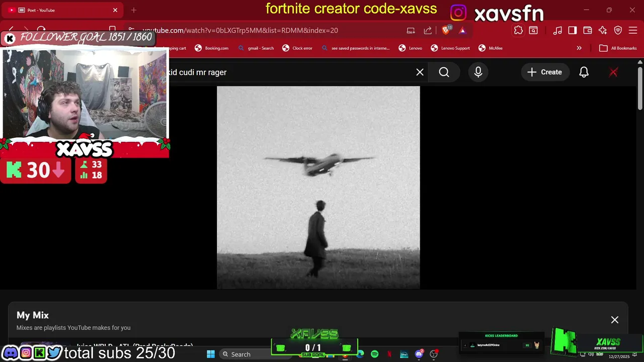The height and width of the screenshot is (362, 644).
Task: Open the see saved passwords bookmark
Action: 355,48
